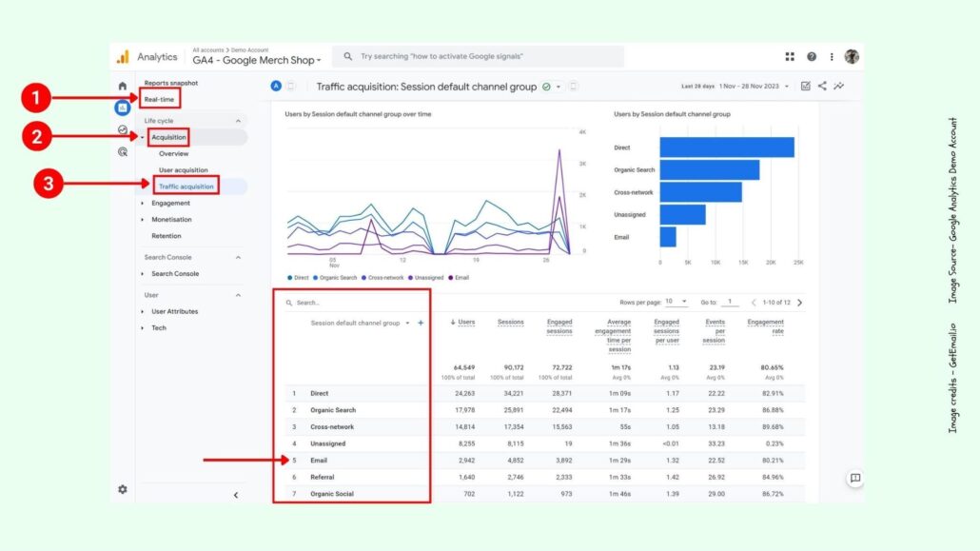Open the Insights sparkline icon

[839, 87]
